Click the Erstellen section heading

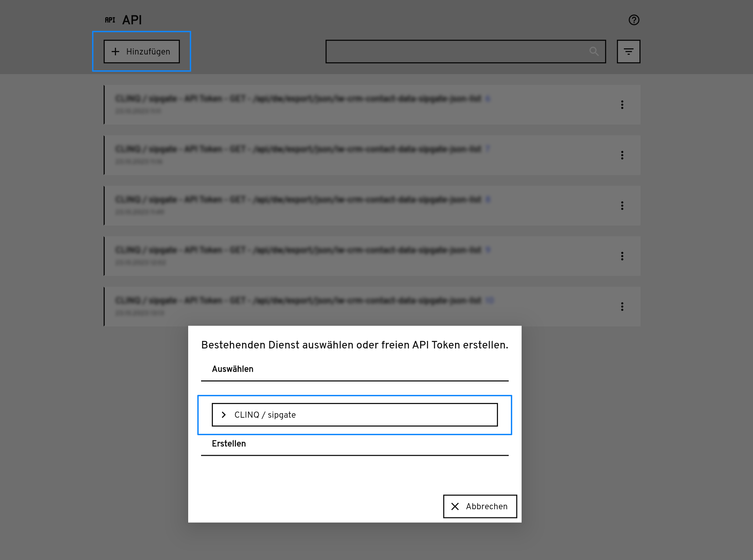tap(229, 443)
